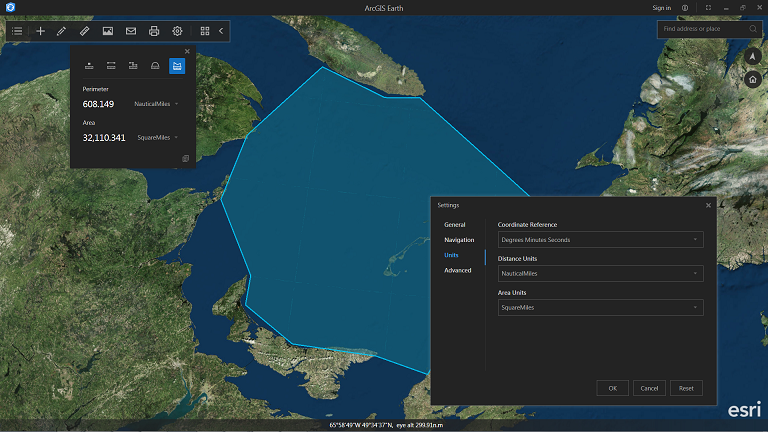The image size is (768, 432).
Task: Click the Print icon in toolbar
Action: pyautogui.click(x=154, y=31)
